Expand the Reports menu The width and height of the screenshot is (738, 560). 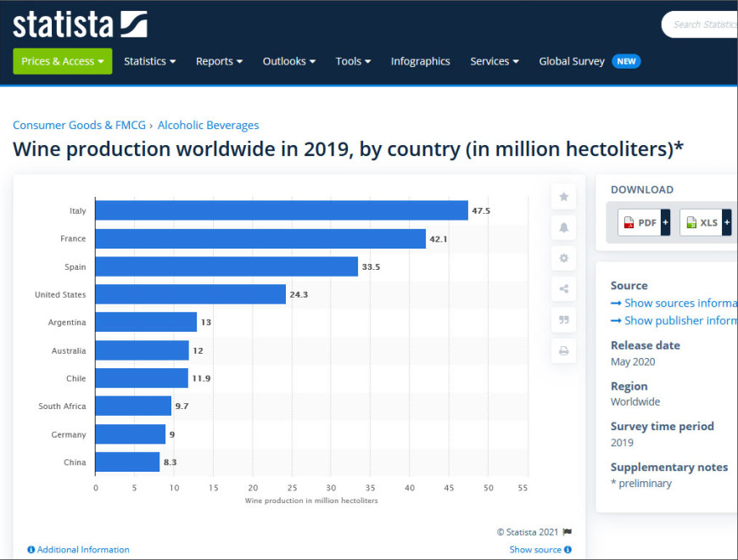click(x=219, y=61)
